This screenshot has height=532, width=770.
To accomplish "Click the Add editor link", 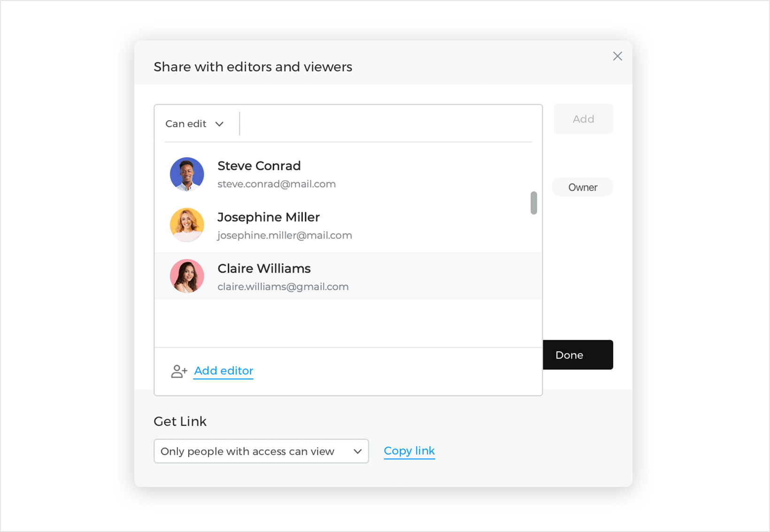I will pyautogui.click(x=223, y=371).
